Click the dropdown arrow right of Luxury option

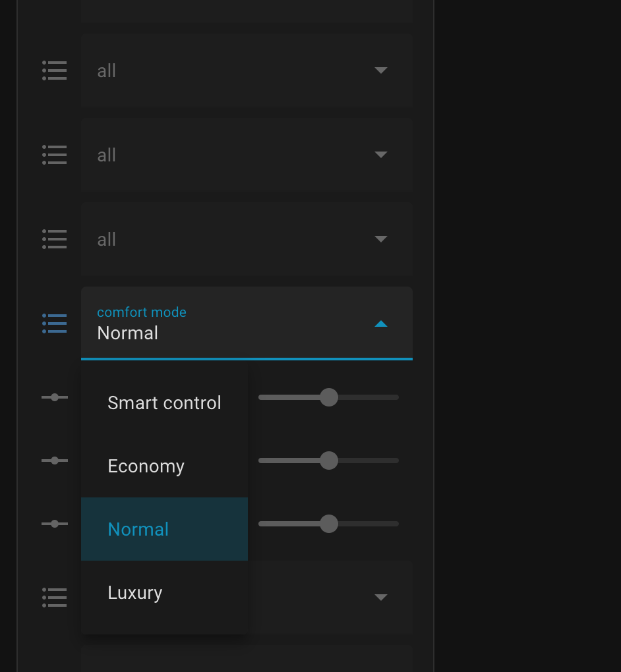pyautogui.click(x=380, y=597)
